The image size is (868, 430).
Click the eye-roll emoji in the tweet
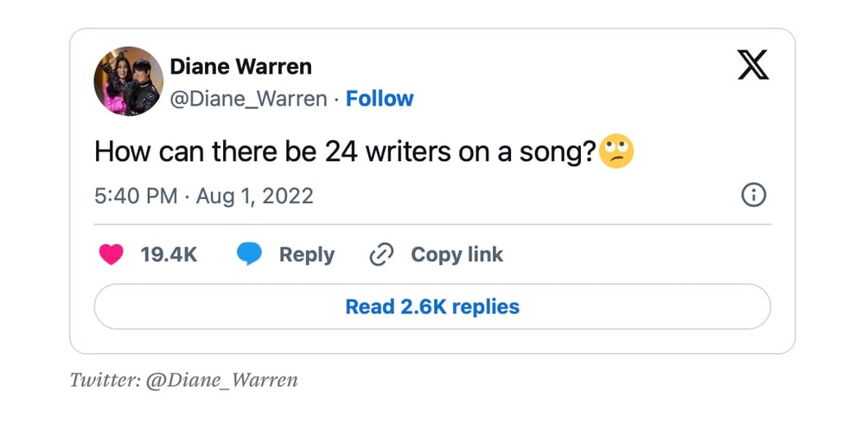(616, 152)
